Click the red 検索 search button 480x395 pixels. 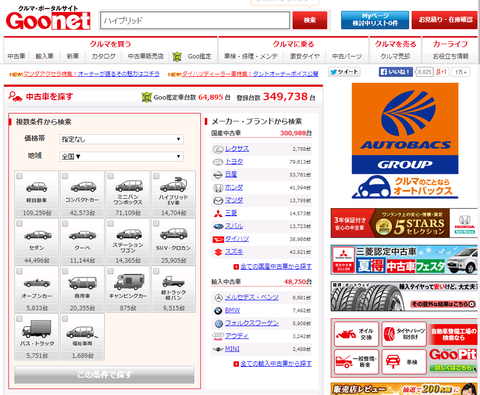(310, 20)
